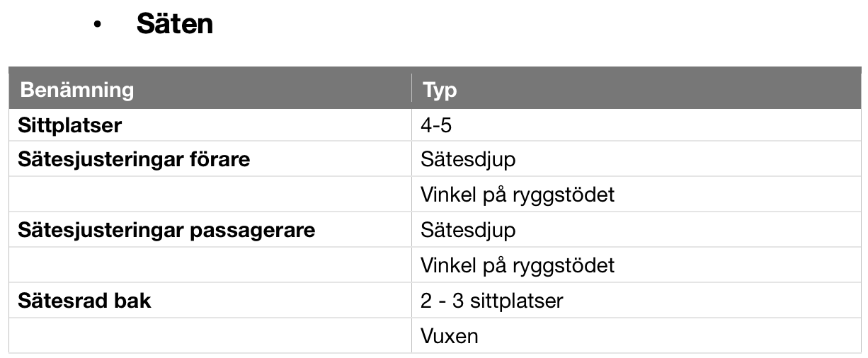Click the divider between the header columns
This screenshot has width=868, height=358.
coord(411,88)
